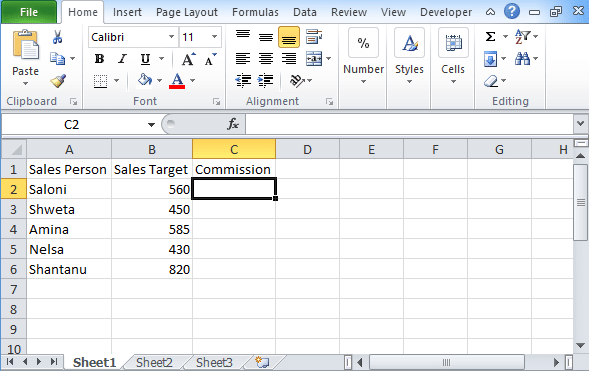Image resolution: width=589 pixels, height=371 pixels.
Task: Click the Grow Font icon
Action: point(188,59)
